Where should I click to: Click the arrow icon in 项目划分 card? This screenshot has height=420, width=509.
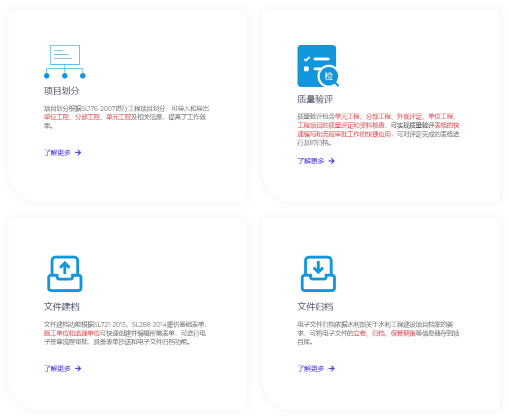pos(78,153)
